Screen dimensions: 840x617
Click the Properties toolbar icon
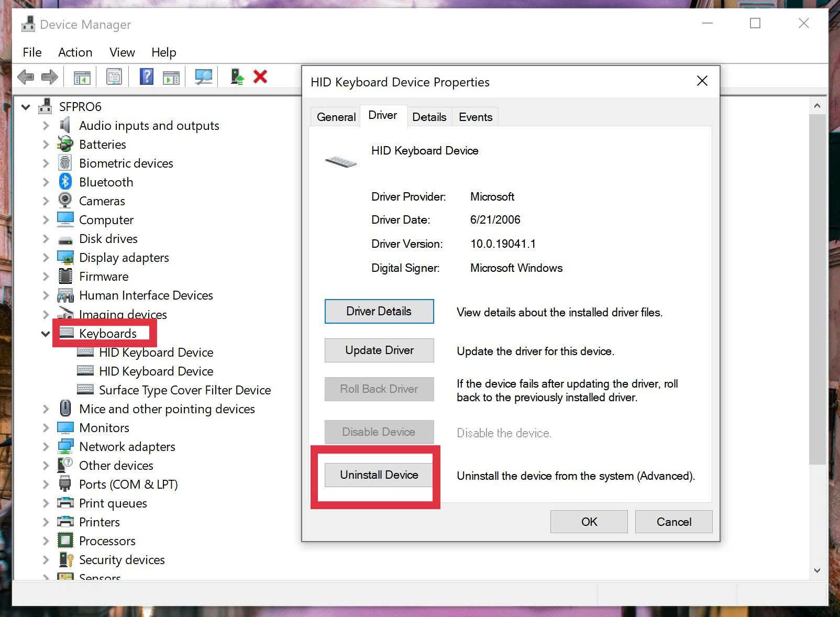click(114, 78)
